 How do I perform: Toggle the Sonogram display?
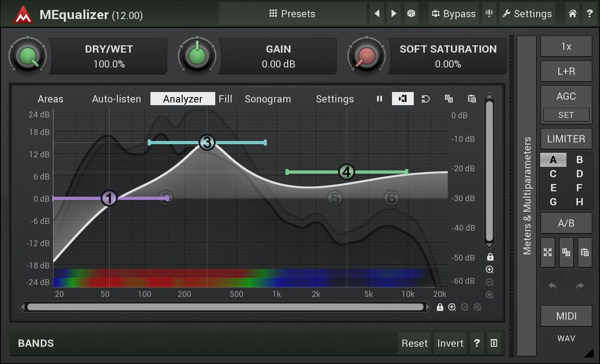pyautogui.click(x=268, y=99)
